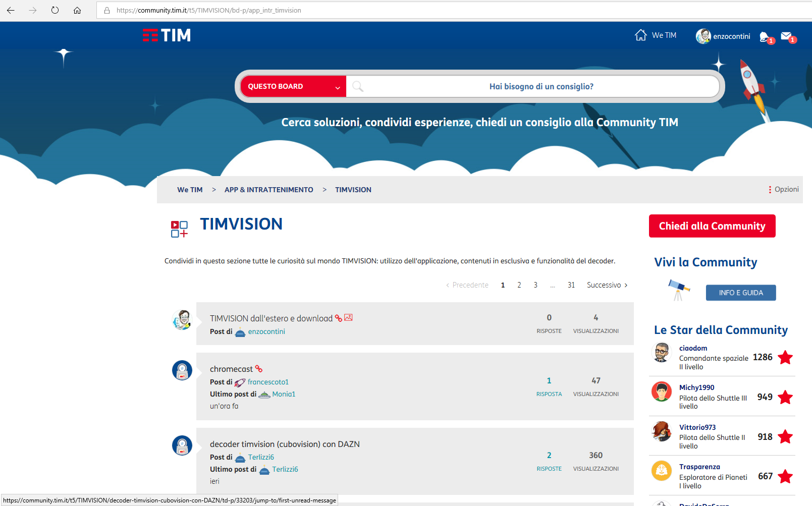The width and height of the screenshot is (812, 506).
Task: Open the chromecast thread
Action: (x=231, y=369)
